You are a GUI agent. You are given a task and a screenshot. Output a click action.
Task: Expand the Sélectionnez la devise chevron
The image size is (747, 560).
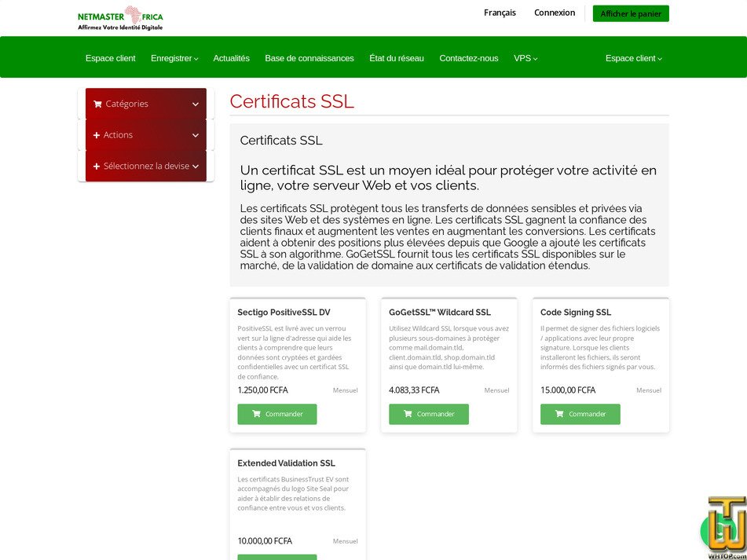tap(196, 167)
